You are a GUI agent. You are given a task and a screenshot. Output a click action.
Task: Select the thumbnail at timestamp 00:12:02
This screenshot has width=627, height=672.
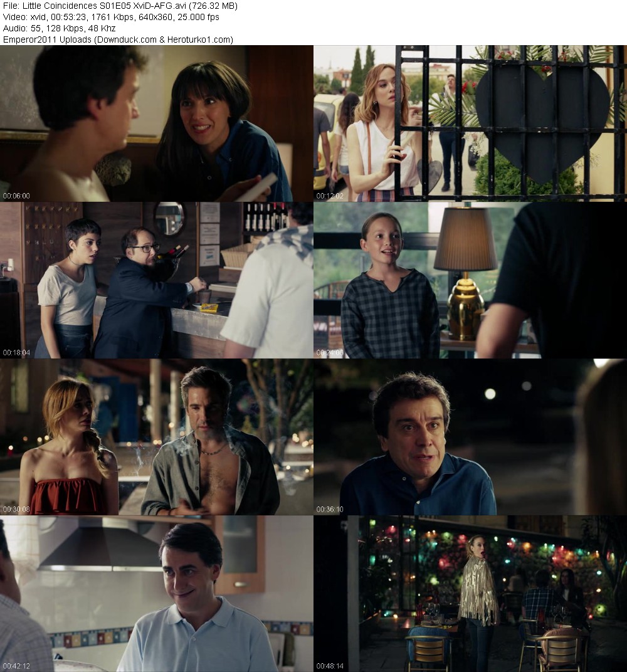tap(470, 123)
